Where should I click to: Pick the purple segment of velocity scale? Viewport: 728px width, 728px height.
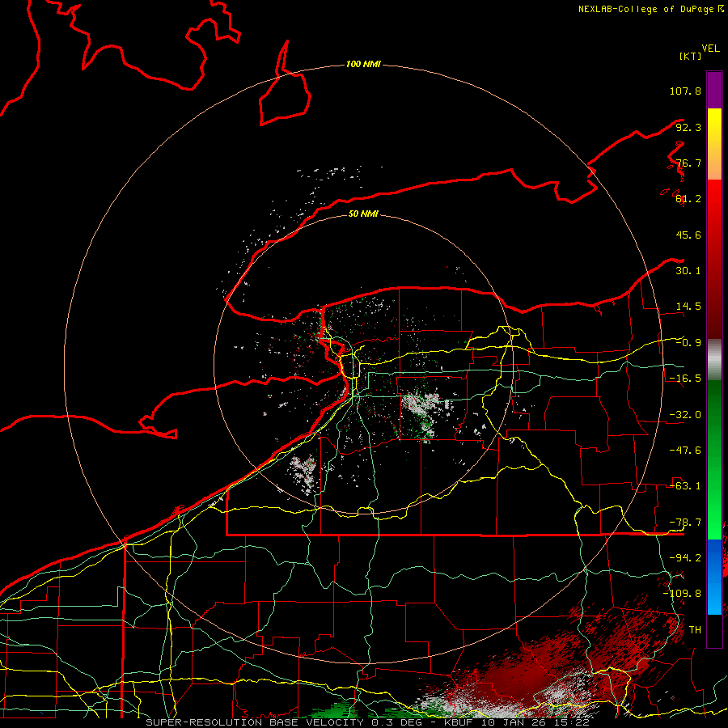tap(714, 90)
